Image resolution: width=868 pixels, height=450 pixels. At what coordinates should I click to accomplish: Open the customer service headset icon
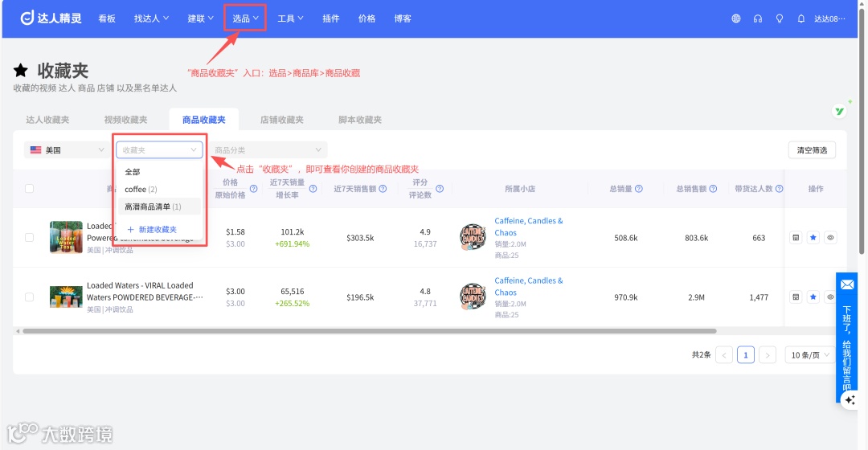(757, 18)
